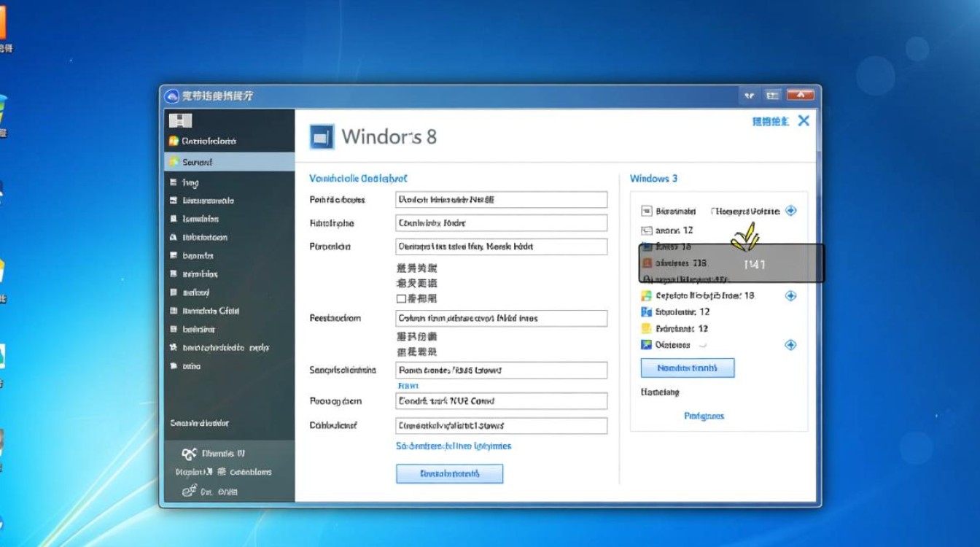Select the Windows 8 logo icon in the header
980x547 pixels.
coord(321,136)
